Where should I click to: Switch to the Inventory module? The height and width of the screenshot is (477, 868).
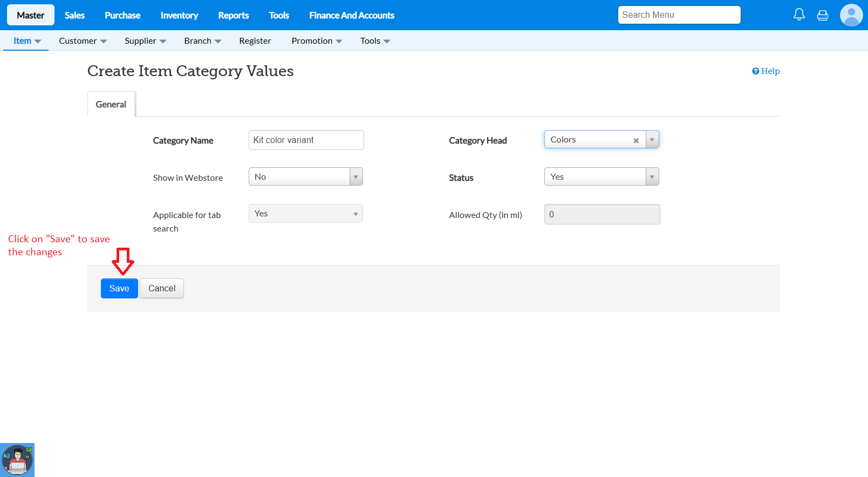(x=179, y=15)
